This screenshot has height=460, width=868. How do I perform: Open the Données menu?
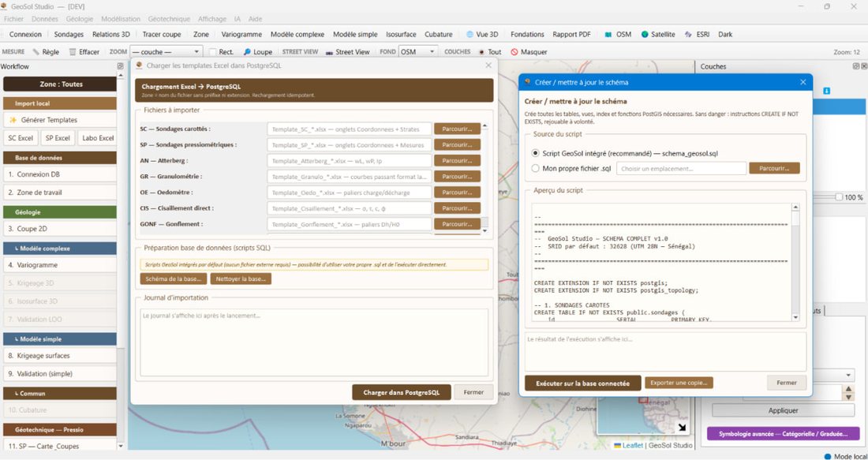(x=45, y=19)
